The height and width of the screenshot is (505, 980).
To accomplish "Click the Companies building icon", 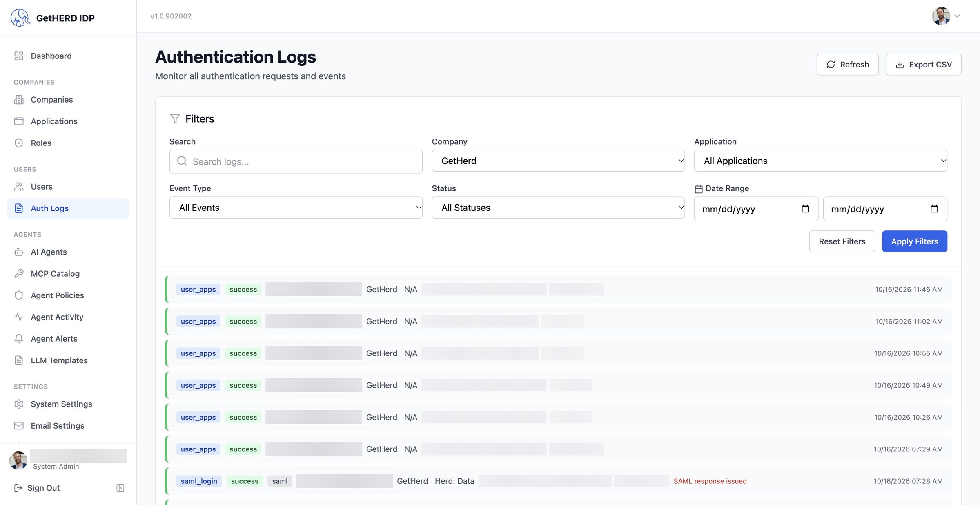I will coord(19,100).
